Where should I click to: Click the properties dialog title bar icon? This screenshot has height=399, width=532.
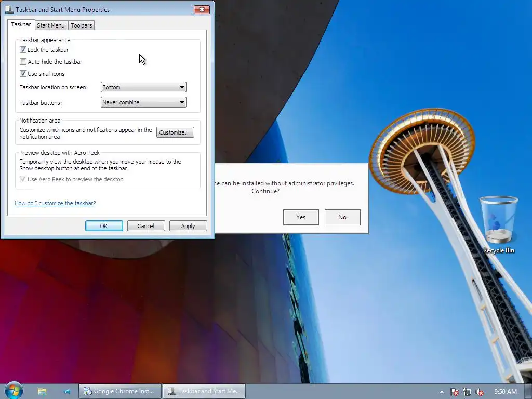(x=9, y=9)
